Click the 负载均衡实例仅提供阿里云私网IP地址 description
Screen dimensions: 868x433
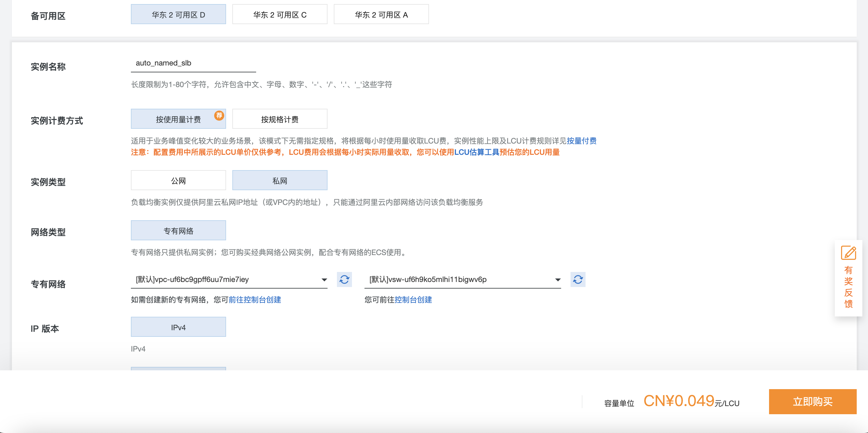click(x=307, y=202)
